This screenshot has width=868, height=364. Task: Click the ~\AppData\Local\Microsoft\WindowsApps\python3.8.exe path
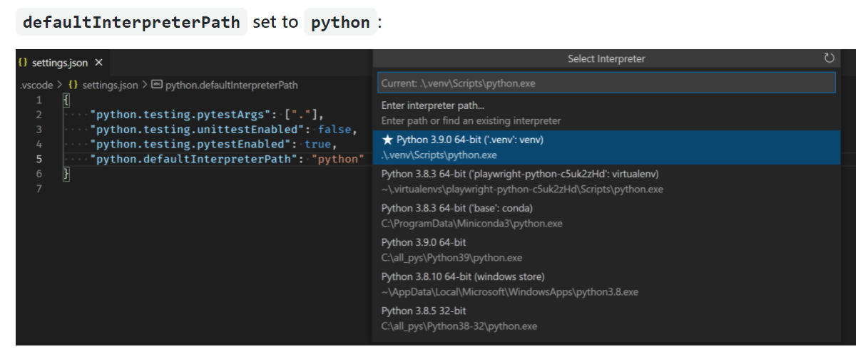(x=510, y=292)
